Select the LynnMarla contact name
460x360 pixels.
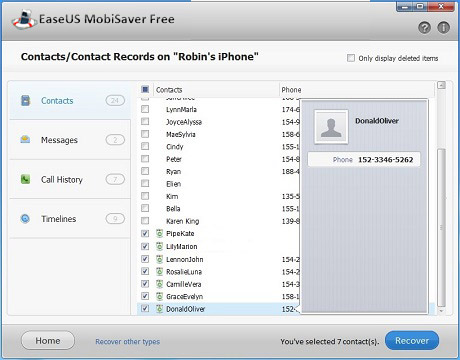click(x=181, y=109)
